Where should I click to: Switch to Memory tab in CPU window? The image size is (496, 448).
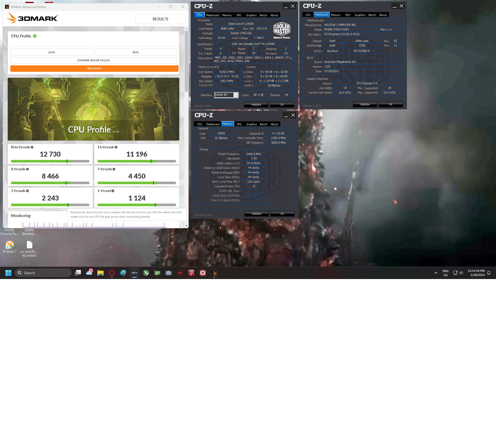pos(227,15)
